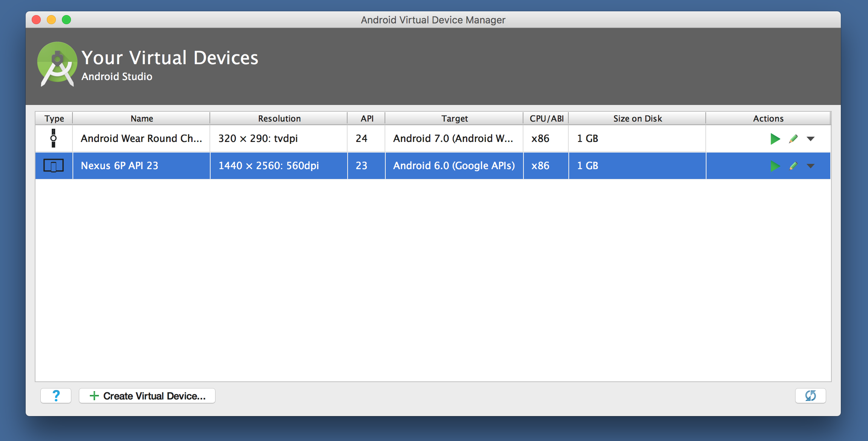Sort by the CPU/ABI column header
Viewport: 868px width, 441px height.
tap(546, 119)
